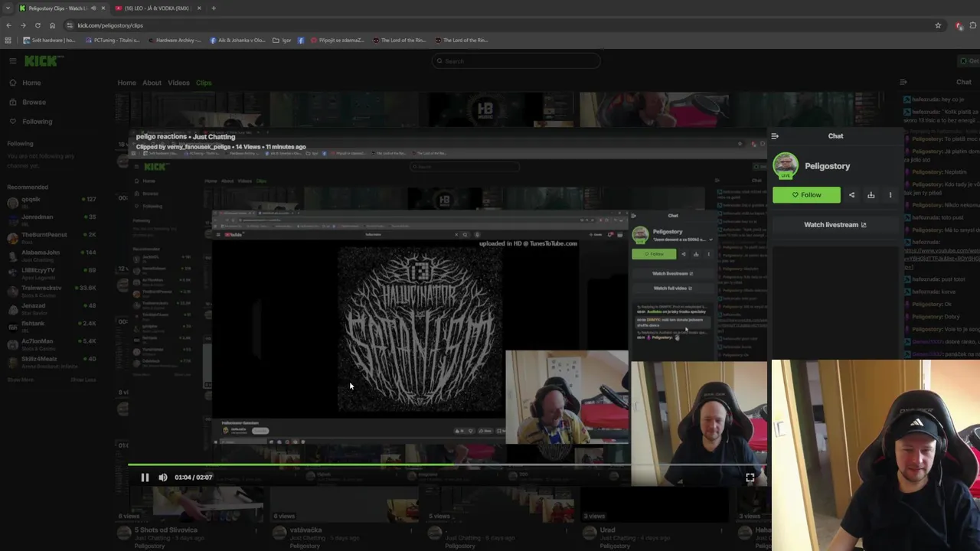Viewport: 980px width, 551px height.
Task: Focus the Kick search field
Action: pos(516,61)
